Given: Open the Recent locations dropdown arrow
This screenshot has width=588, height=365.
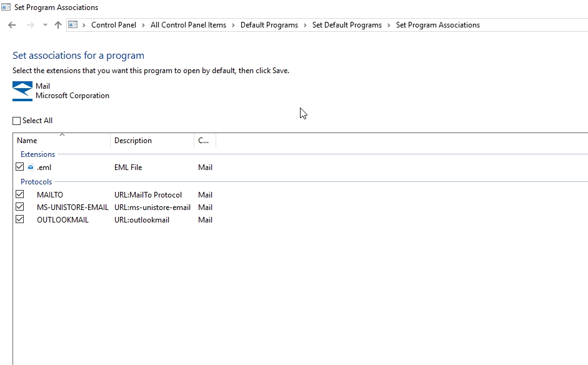Looking at the screenshot, I should pyautogui.click(x=45, y=25).
